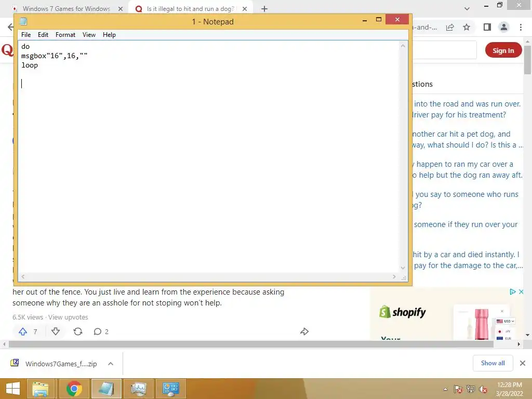The image size is (532, 399).
Task: Select the Notepad taskbar icon
Action: point(106,389)
